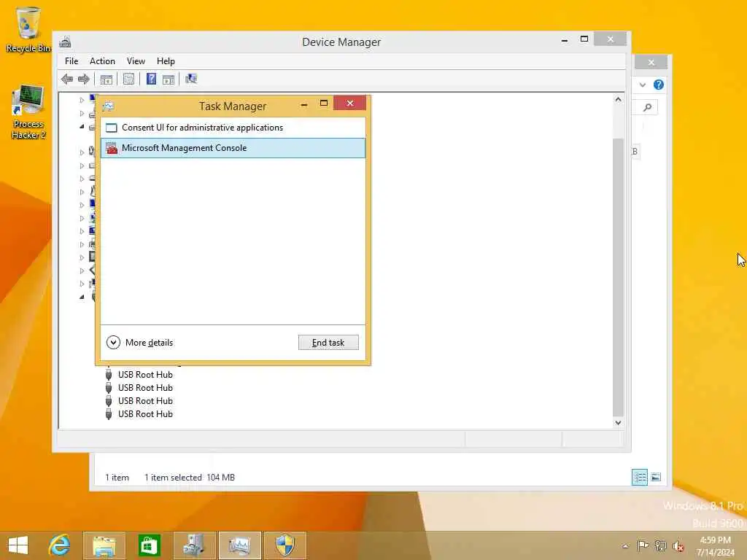Image resolution: width=747 pixels, height=560 pixels.
Task: Click the Help icon in Explorer window
Action: tap(659, 85)
